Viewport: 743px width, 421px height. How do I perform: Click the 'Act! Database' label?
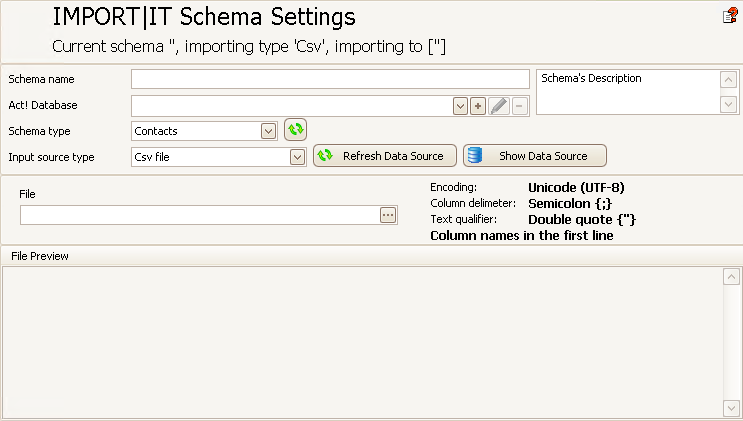[43, 105]
